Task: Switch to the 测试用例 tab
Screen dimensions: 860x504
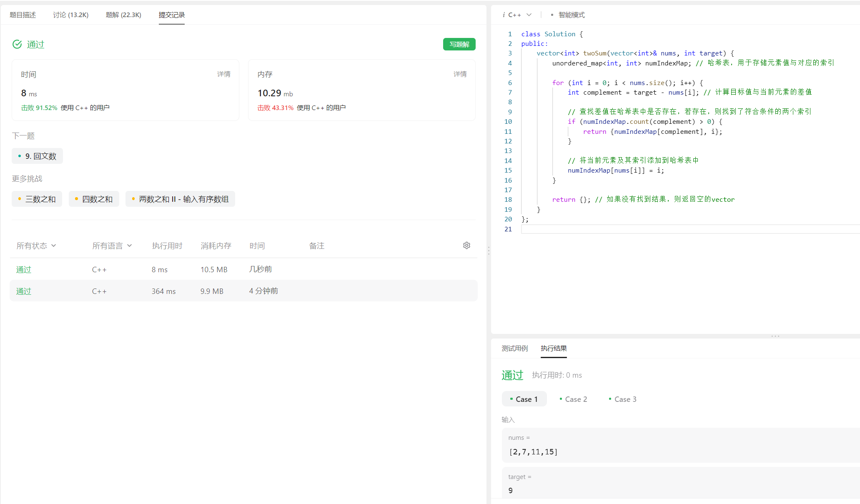Action: coord(515,349)
